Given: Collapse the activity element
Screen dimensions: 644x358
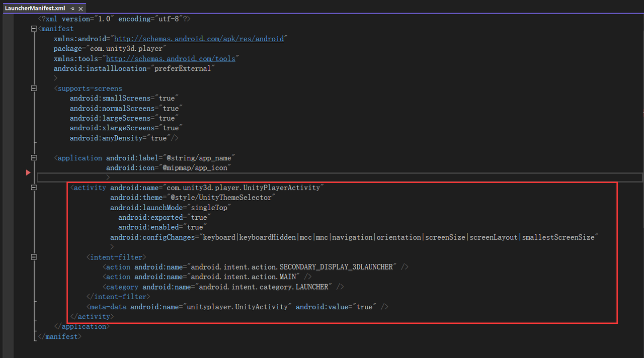Looking at the screenshot, I should 34,188.
